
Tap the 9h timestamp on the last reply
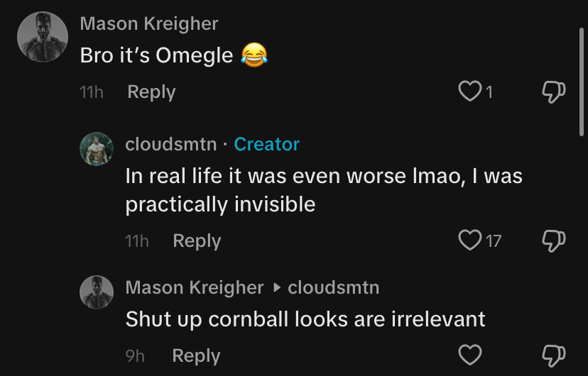pyautogui.click(x=135, y=355)
